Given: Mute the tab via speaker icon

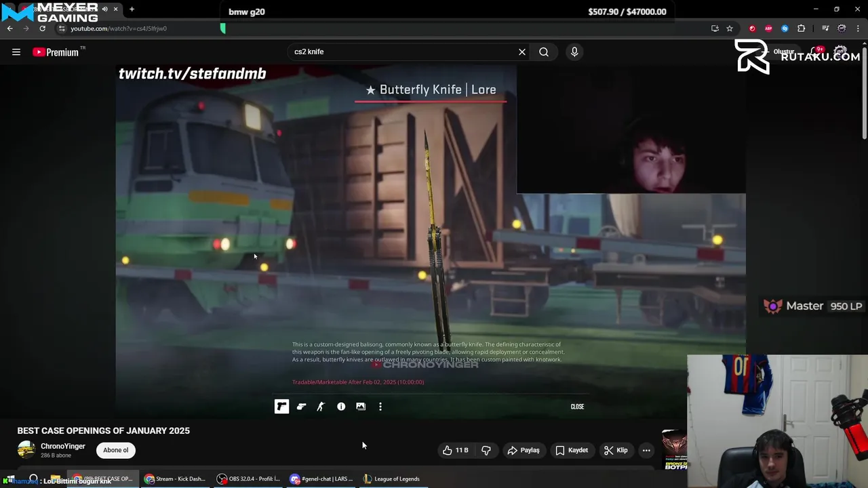Looking at the screenshot, I should click(104, 9).
